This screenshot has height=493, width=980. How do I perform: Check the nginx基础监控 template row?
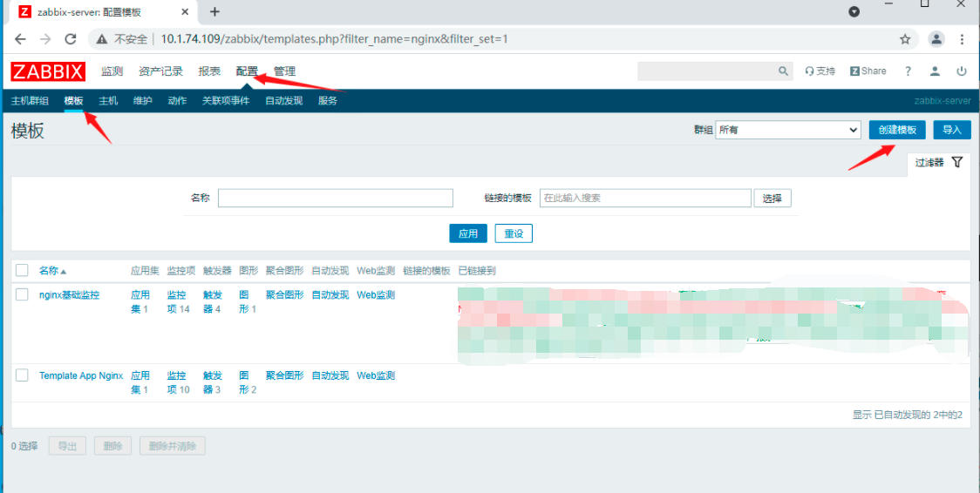pos(22,294)
